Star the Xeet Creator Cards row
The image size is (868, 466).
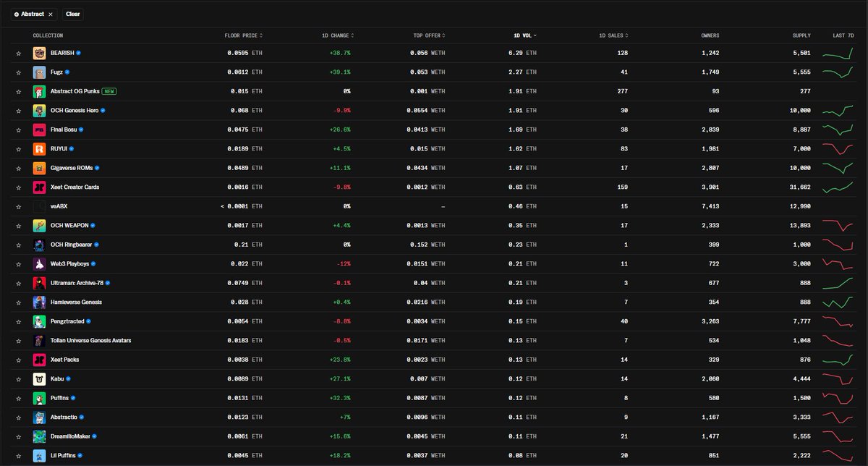(x=19, y=187)
